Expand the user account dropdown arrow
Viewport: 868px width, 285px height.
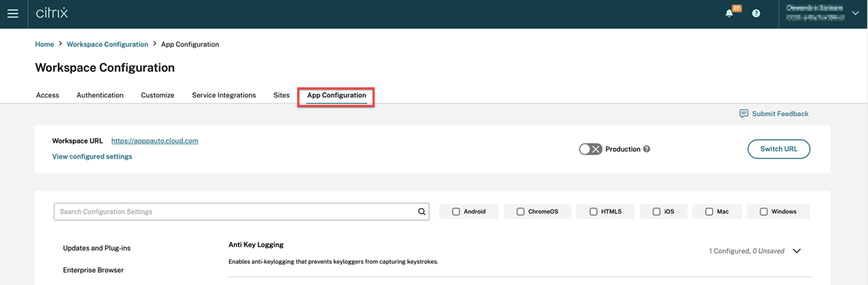pos(855,13)
